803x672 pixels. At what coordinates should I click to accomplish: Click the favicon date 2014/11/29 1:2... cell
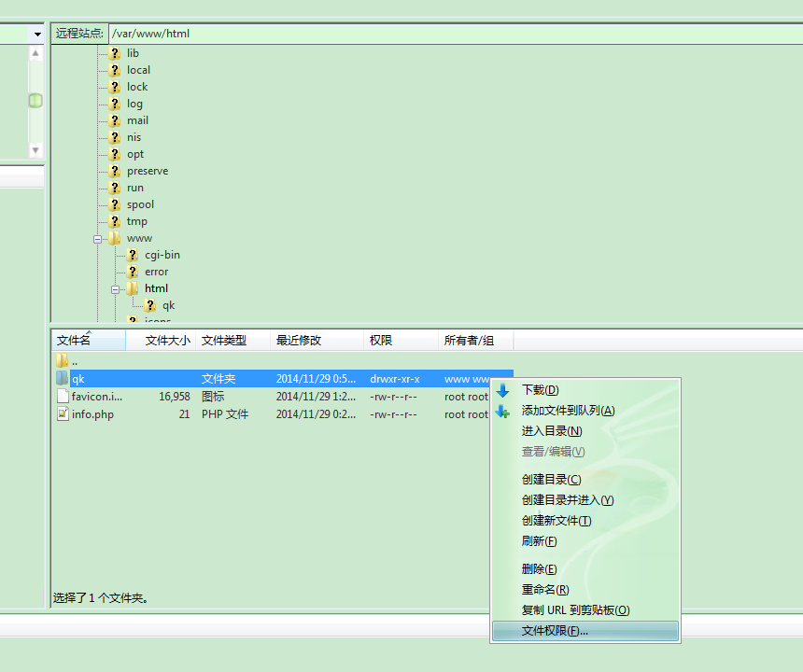pyautogui.click(x=316, y=397)
